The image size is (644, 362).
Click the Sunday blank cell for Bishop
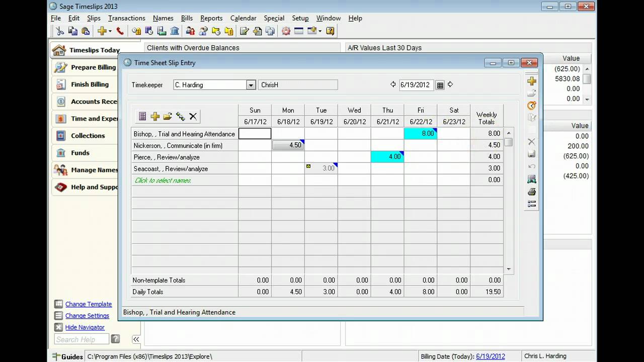click(255, 134)
